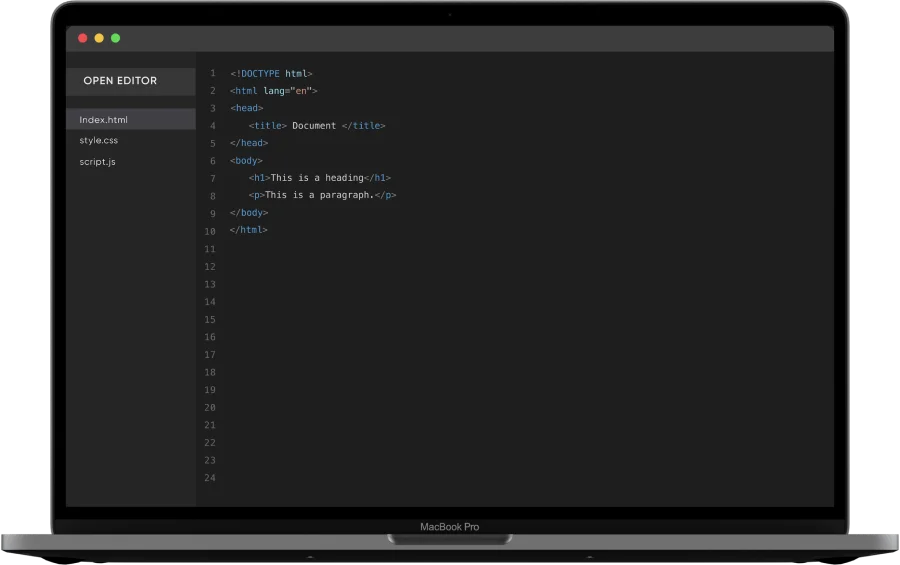Click the lang="en" attribute in html tag
Viewport: 900px width, 565px height.
288,91
